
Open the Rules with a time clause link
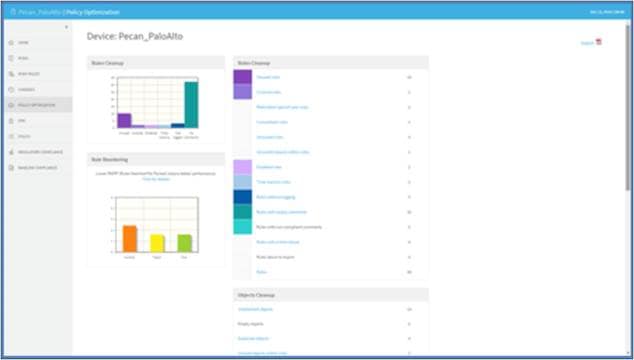click(278, 242)
